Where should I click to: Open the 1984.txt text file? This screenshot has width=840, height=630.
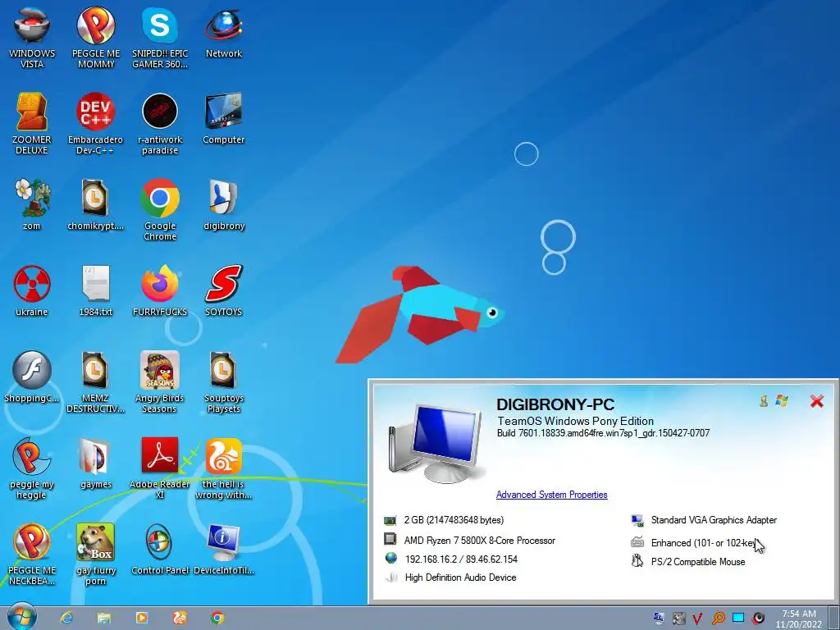pos(95,291)
